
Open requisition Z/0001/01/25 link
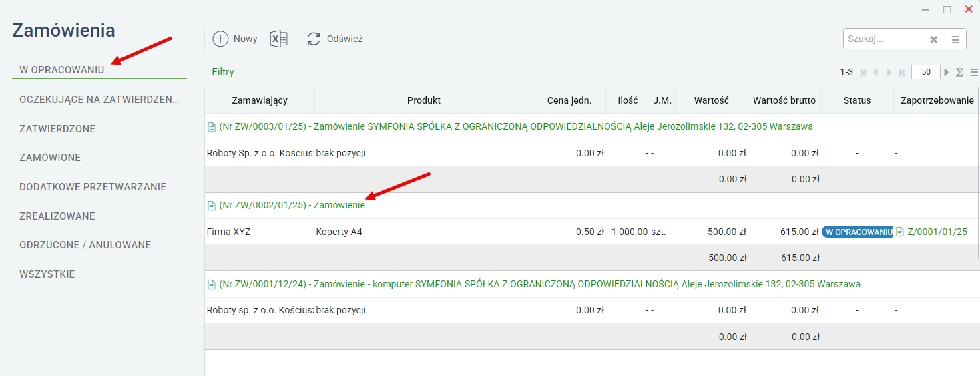(x=937, y=232)
